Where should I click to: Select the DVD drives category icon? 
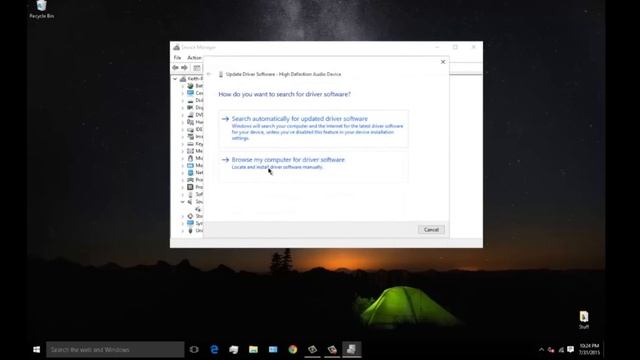click(191, 115)
